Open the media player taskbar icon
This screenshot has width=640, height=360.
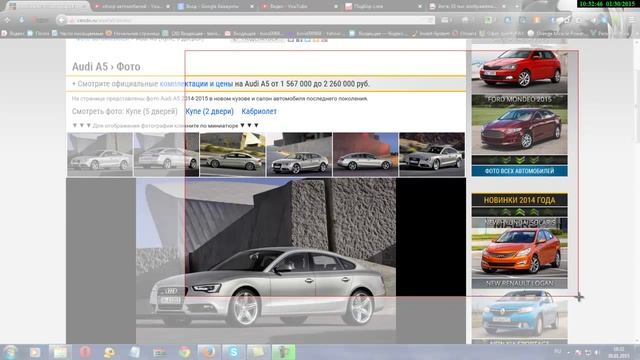tap(35, 352)
